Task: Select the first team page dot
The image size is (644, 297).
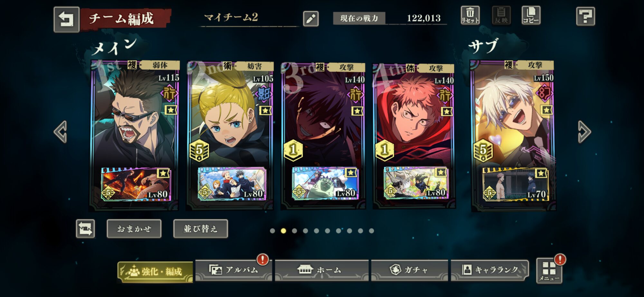Action: tap(272, 231)
